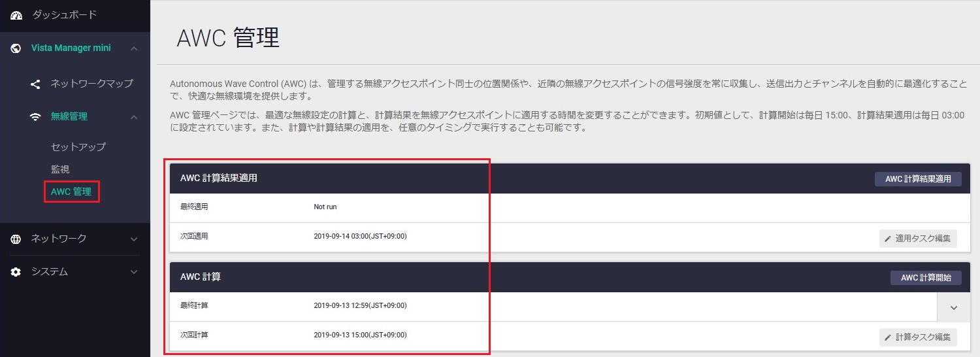
Task: Click the 次回適用 row label
Action: (x=194, y=236)
